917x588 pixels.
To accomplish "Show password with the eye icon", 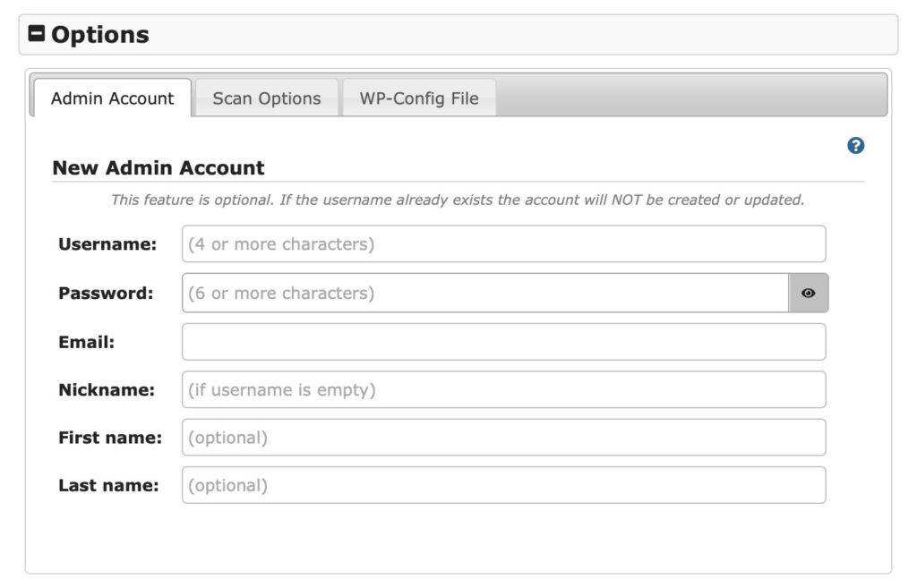I will pyautogui.click(x=808, y=293).
